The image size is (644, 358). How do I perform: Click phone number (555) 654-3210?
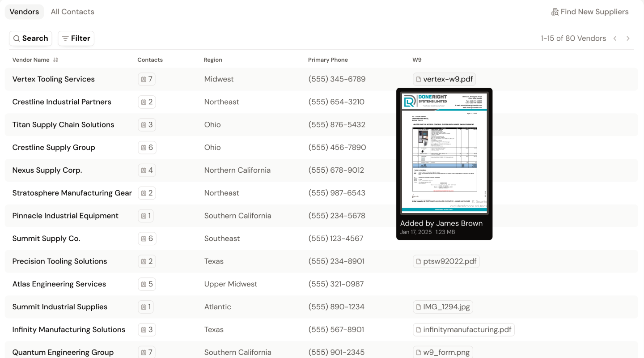[x=336, y=102]
